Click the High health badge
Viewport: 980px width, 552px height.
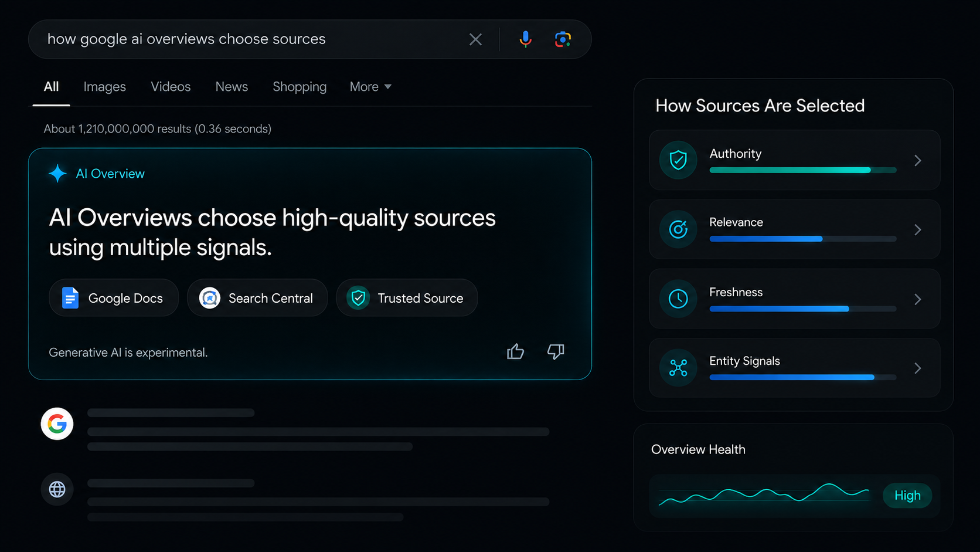(x=907, y=496)
